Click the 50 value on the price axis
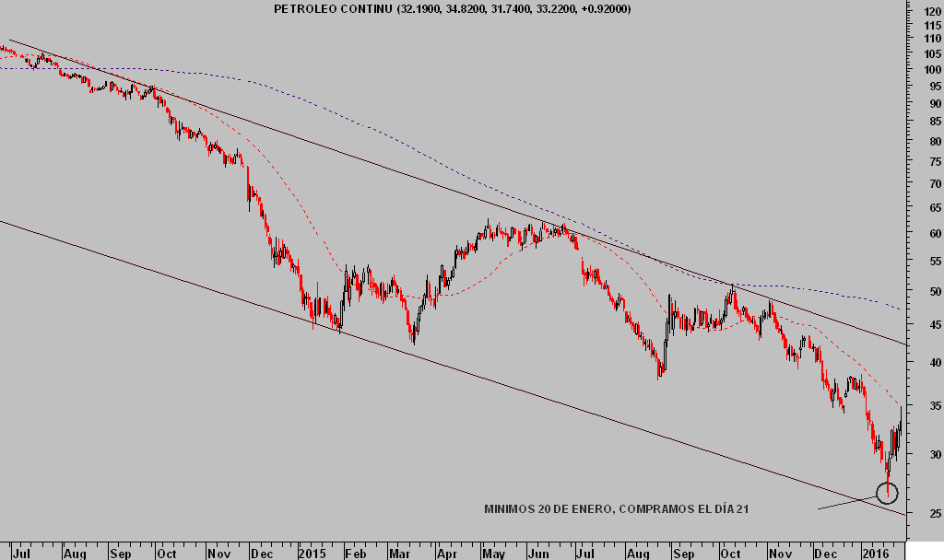 point(934,291)
